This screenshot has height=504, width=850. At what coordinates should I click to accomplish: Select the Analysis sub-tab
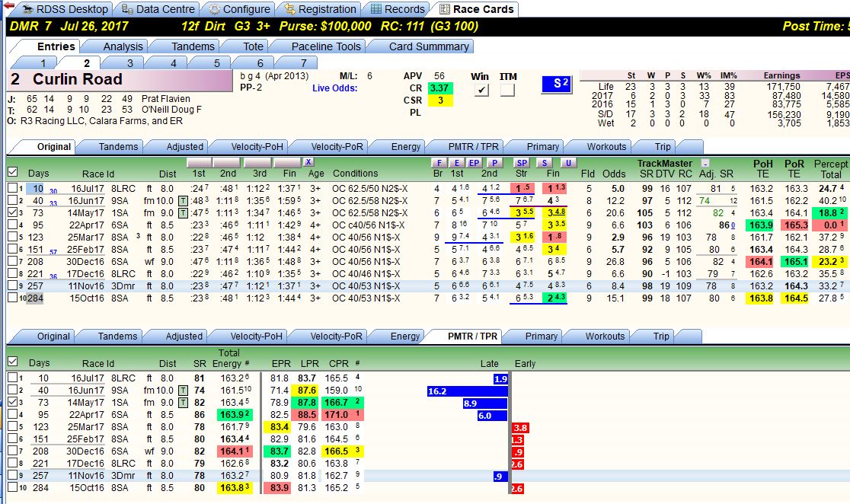click(x=123, y=46)
